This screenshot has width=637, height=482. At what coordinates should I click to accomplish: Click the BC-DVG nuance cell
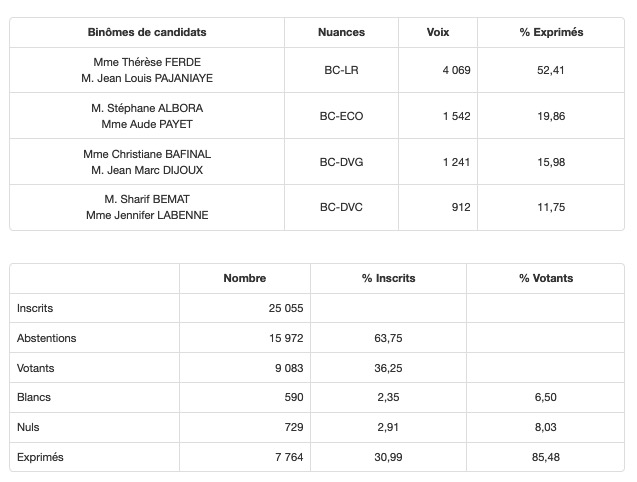coord(342,162)
